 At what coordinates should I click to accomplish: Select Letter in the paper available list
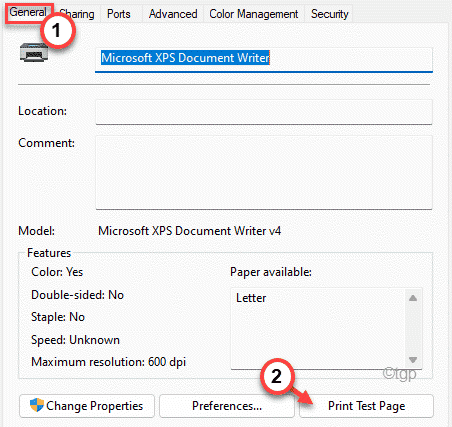(x=251, y=298)
